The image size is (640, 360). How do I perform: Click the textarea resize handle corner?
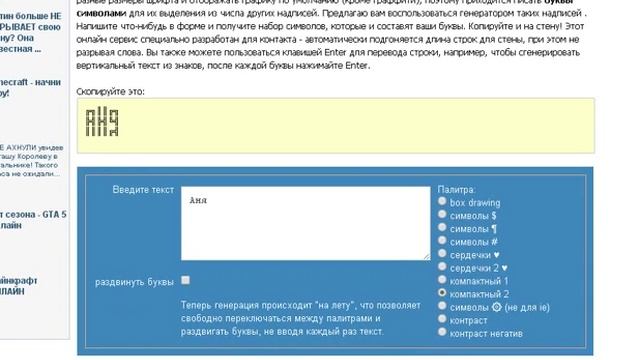pos(427,256)
